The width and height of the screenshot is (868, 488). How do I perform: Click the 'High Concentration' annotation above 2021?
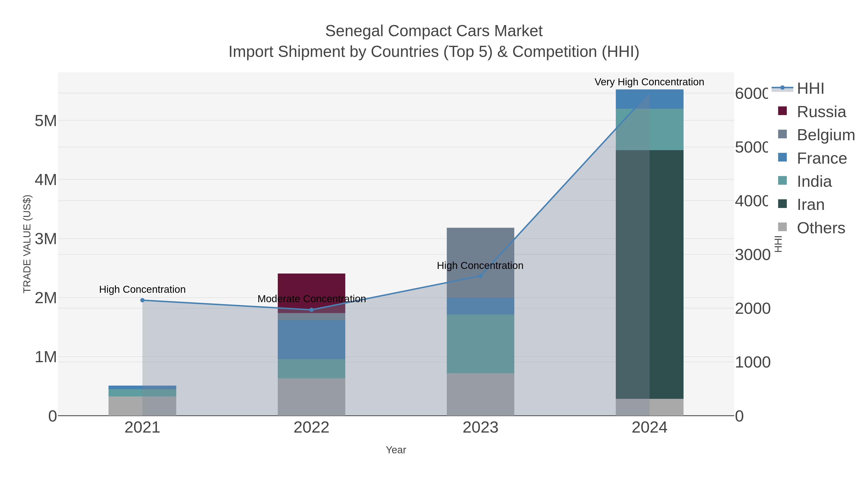(142, 289)
